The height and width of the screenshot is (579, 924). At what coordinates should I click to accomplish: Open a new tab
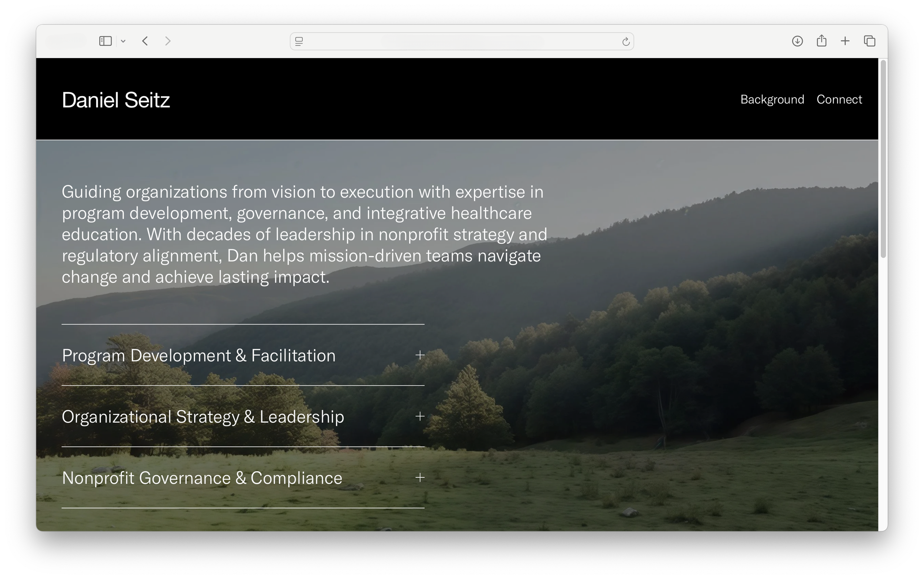pos(845,41)
